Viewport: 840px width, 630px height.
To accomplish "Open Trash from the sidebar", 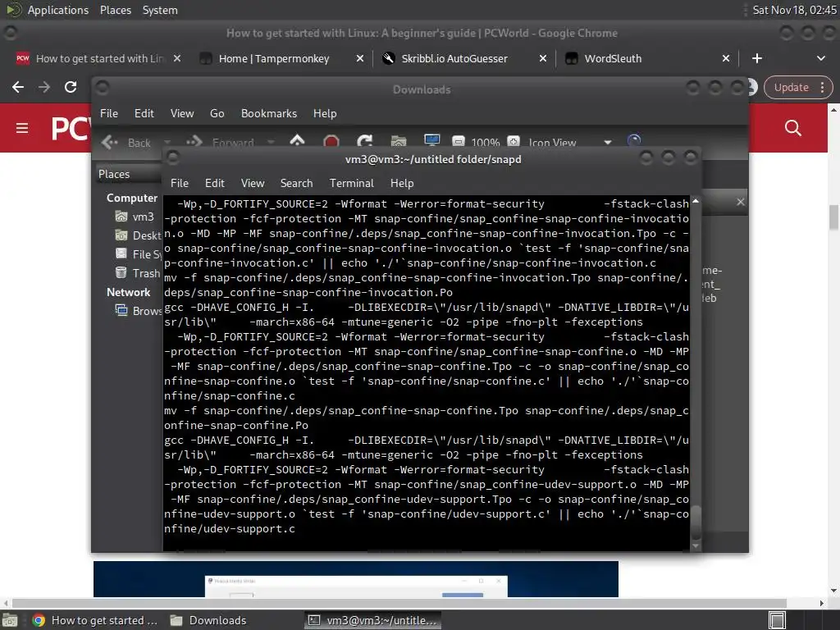I will point(138,273).
